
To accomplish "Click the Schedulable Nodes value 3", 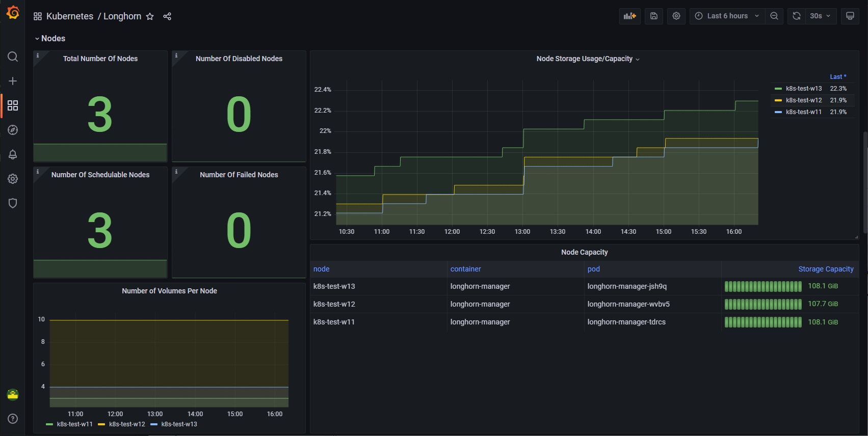I will click(100, 231).
